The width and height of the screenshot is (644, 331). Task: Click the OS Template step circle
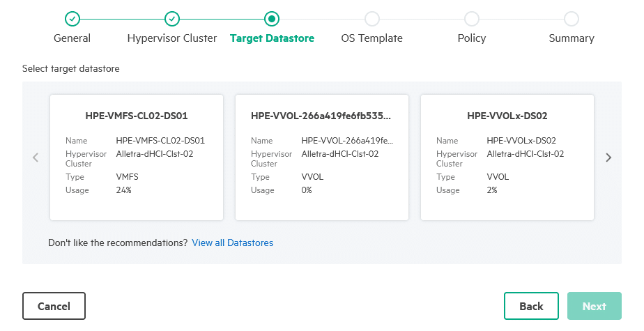click(x=371, y=19)
